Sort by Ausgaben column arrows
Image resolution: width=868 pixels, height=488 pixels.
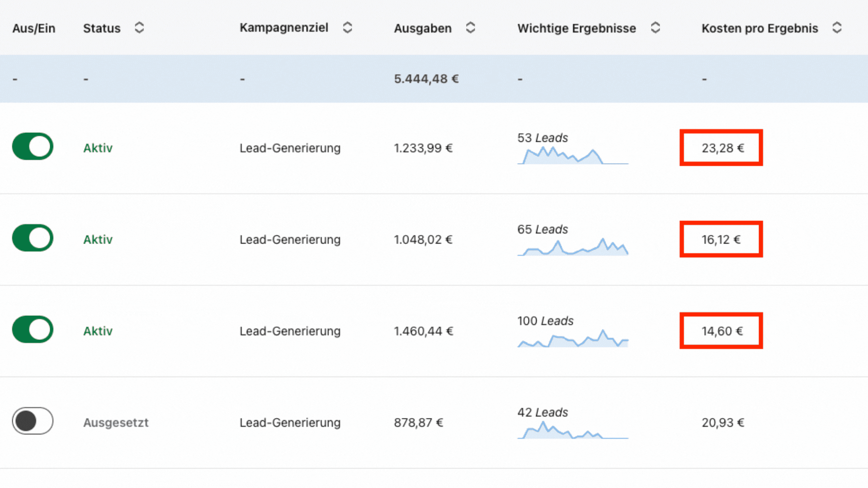click(470, 28)
